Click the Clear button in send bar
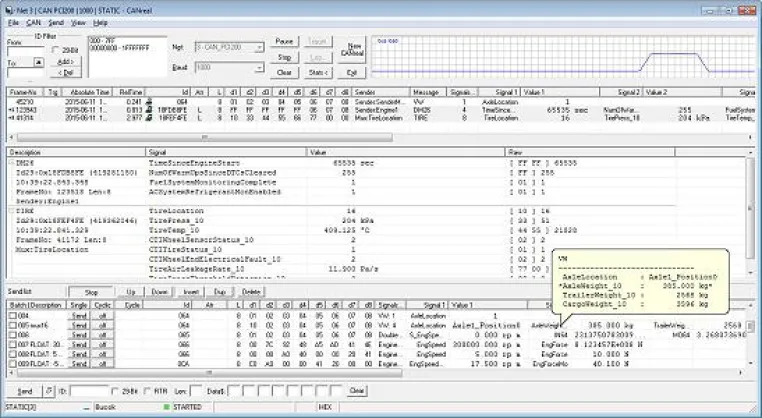The height and width of the screenshot is (418, 762). pyautogui.click(x=357, y=391)
